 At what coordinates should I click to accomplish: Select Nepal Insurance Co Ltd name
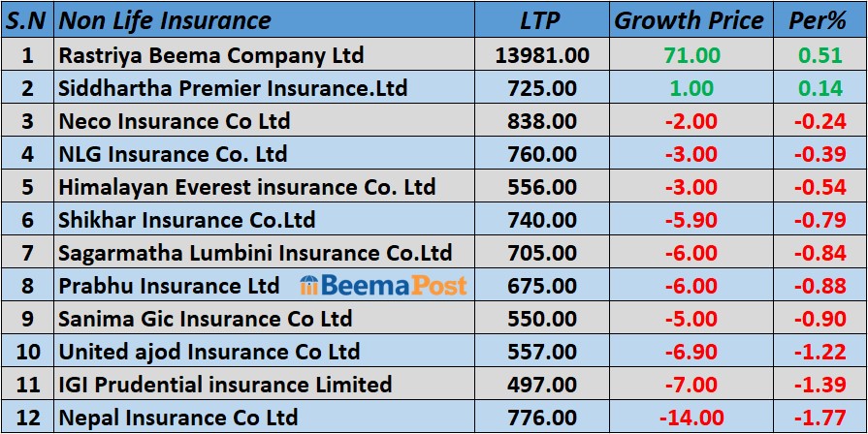(177, 418)
